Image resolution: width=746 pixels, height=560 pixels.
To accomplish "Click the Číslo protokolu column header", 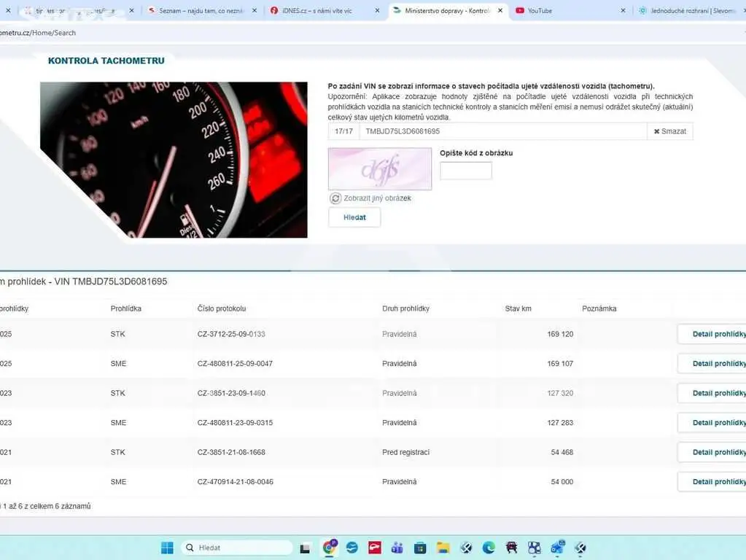I will tap(222, 308).
